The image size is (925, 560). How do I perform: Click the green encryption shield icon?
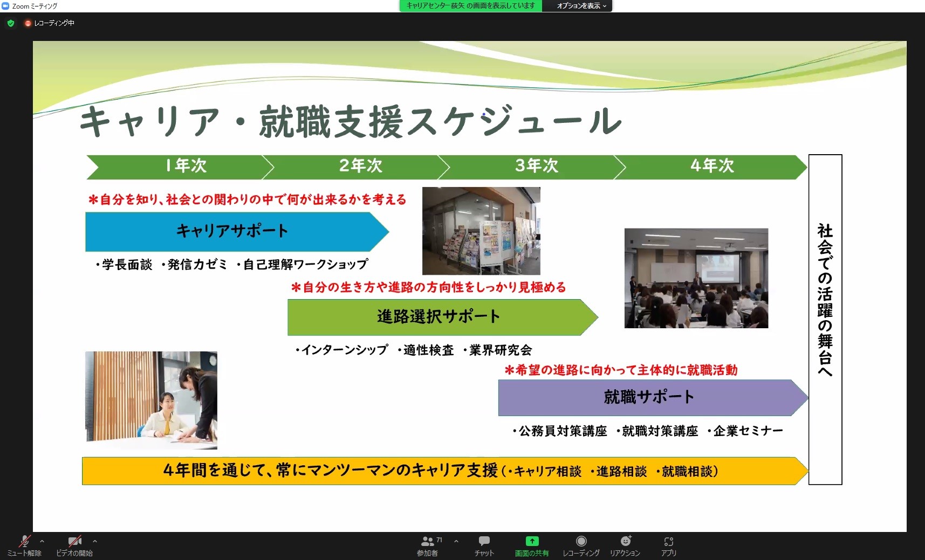coord(11,23)
